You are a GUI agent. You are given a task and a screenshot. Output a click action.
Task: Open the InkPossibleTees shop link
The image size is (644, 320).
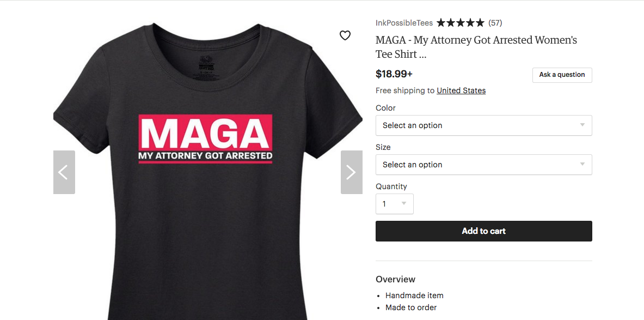point(404,23)
